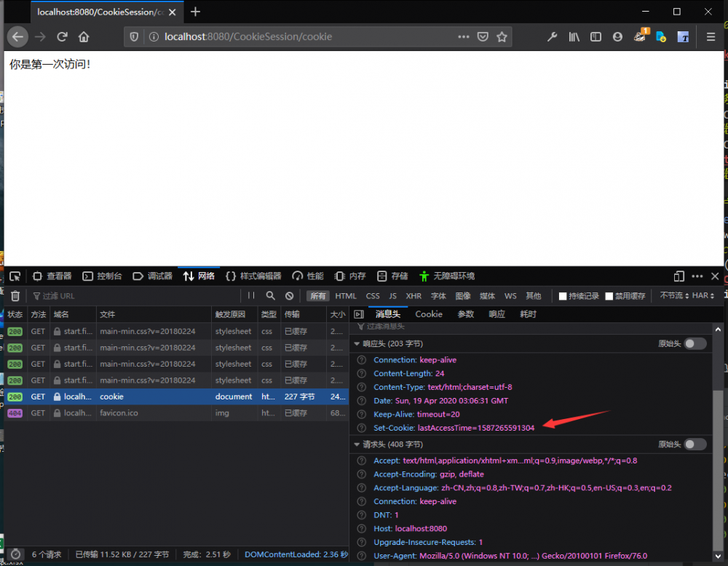Toggle raw headers for 响应头
The width and height of the screenshot is (728, 566).
point(695,343)
